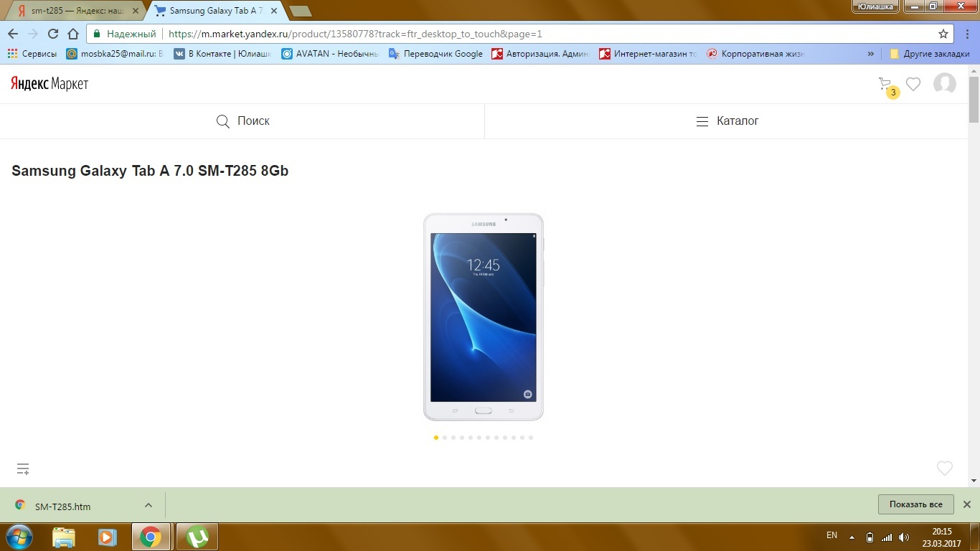Close the downloads bar
980x551 pixels.
966,504
